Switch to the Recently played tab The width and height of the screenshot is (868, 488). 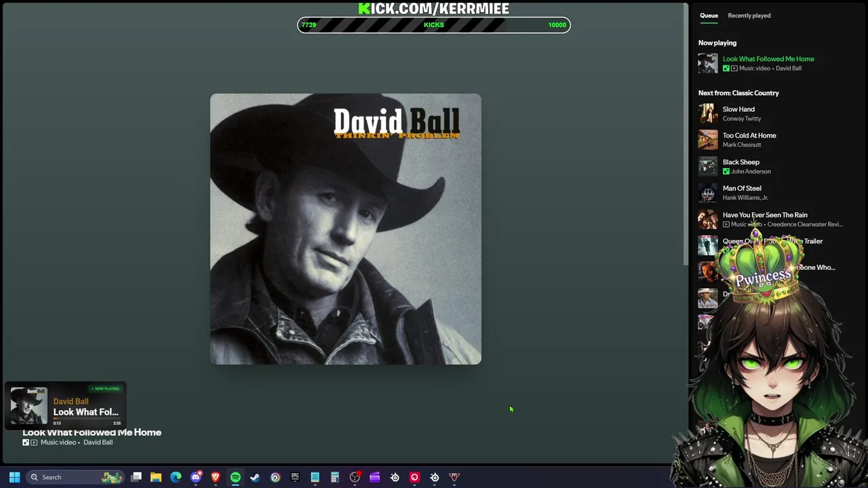point(749,16)
